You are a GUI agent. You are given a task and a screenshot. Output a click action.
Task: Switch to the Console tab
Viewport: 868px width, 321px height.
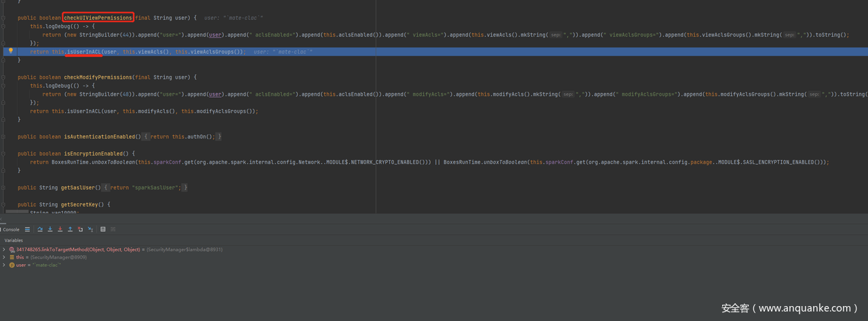pyautogui.click(x=11, y=229)
